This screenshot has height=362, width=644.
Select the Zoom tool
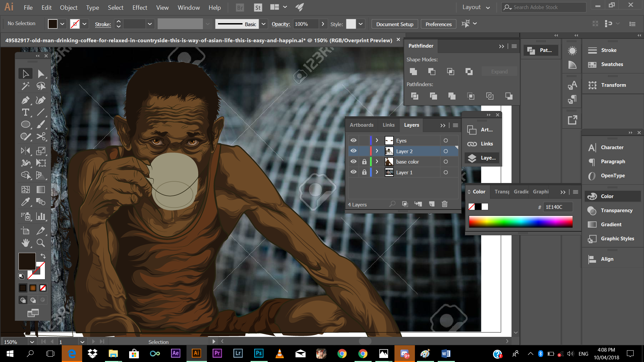coord(41,243)
